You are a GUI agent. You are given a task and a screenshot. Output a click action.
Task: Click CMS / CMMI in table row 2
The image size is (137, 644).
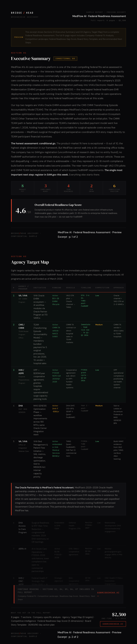(22, 326)
